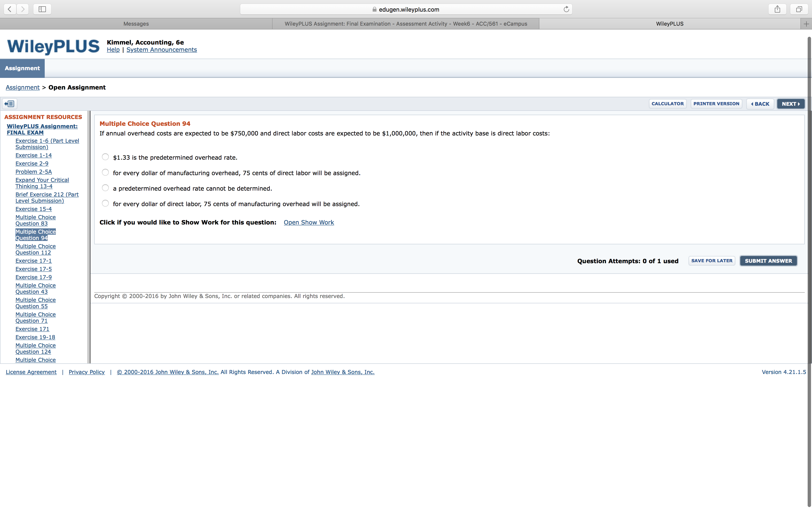Open Multiple Choice Question 124
Screen dimensions: 812x508
36,348
